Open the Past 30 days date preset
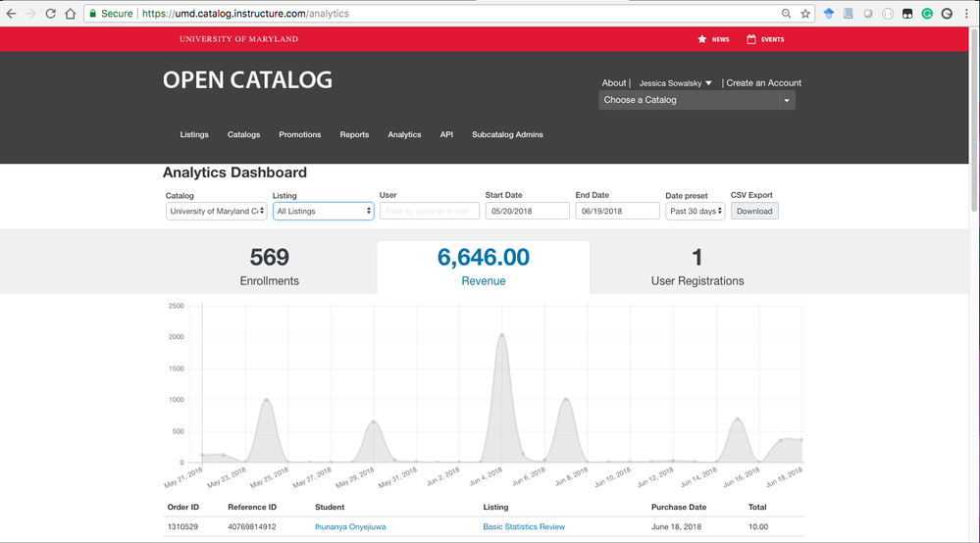 (696, 211)
